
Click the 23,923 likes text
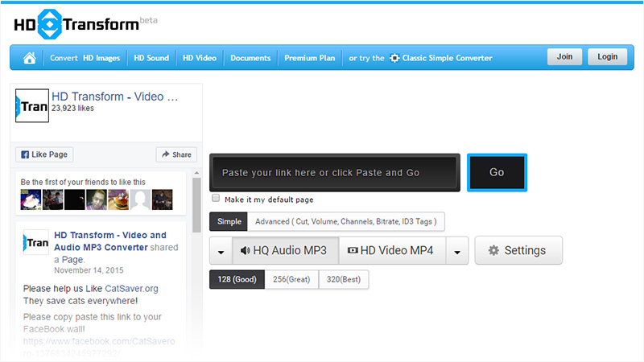click(72, 109)
